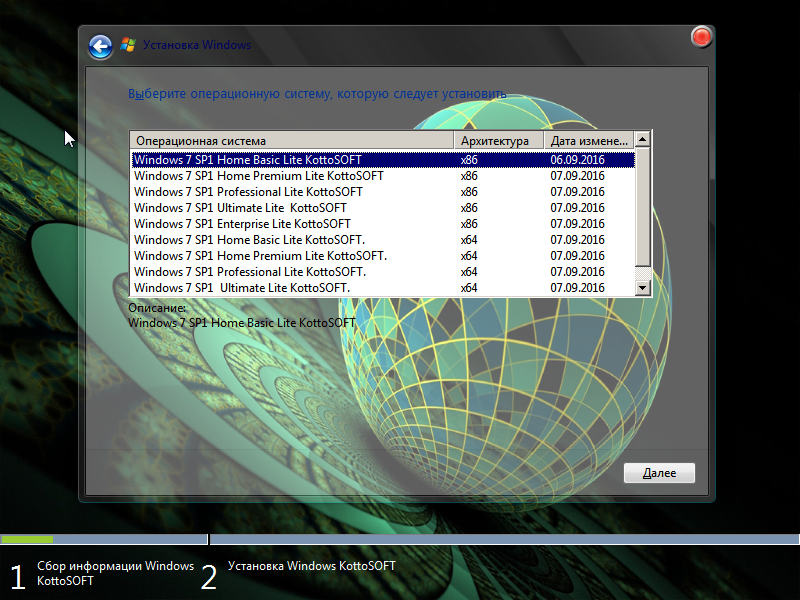Click the blue back arrow button
Image resolution: width=800 pixels, height=600 pixels.
click(x=101, y=47)
